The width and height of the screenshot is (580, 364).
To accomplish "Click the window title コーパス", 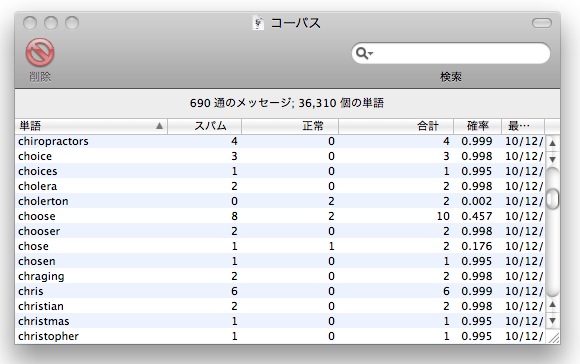I will pos(296,23).
